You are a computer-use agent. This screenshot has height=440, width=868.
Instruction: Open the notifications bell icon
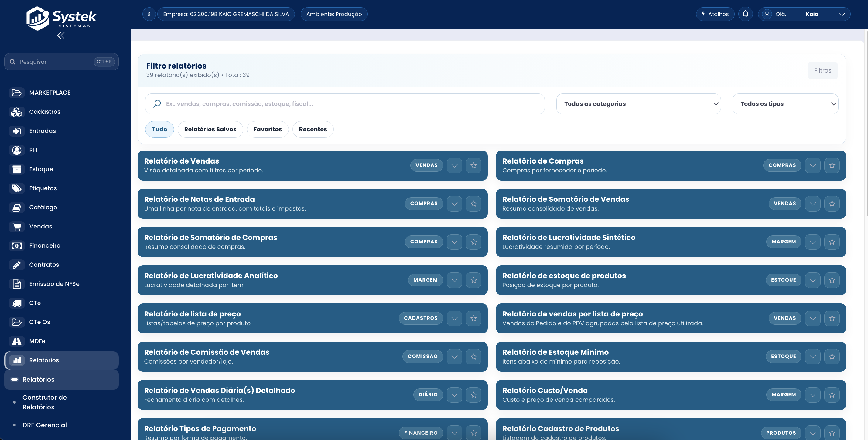pos(745,14)
